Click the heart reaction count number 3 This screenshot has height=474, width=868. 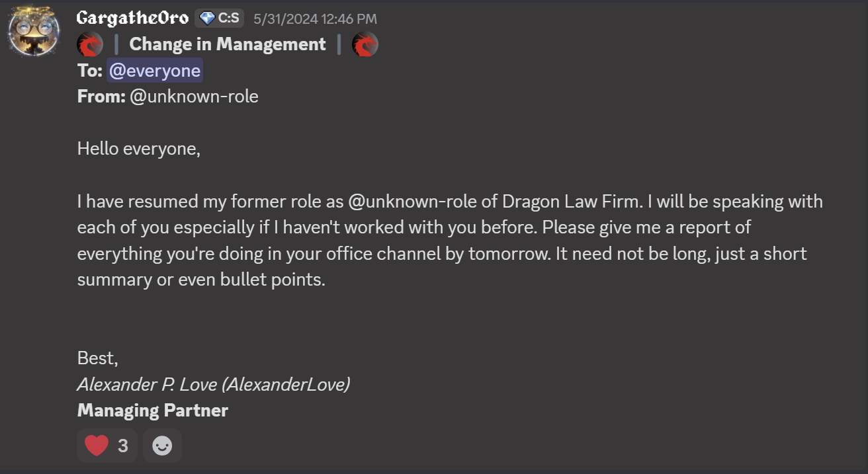click(123, 446)
